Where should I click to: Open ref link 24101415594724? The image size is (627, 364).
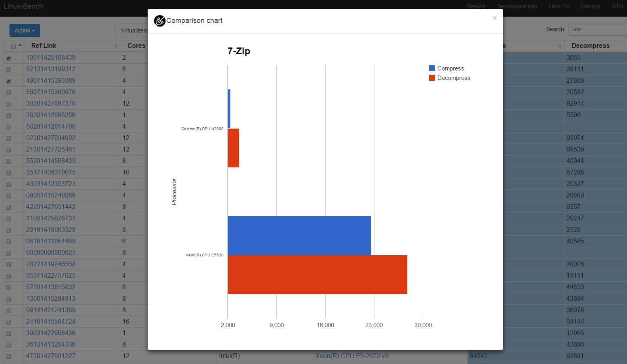[51, 322]
